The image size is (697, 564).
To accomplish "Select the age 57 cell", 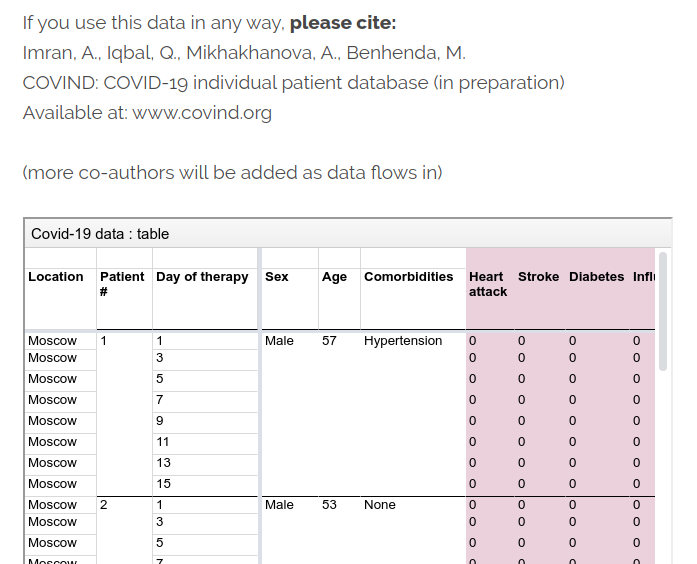I will pyautogui.click(x=329, y=341).
